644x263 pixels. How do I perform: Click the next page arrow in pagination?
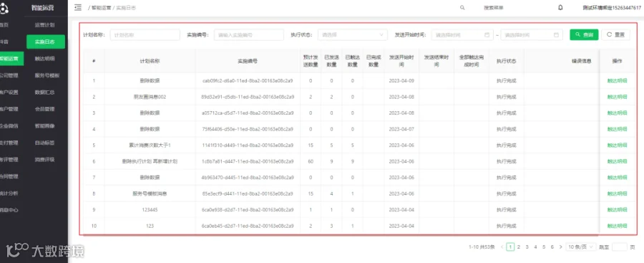coord(560,247)
